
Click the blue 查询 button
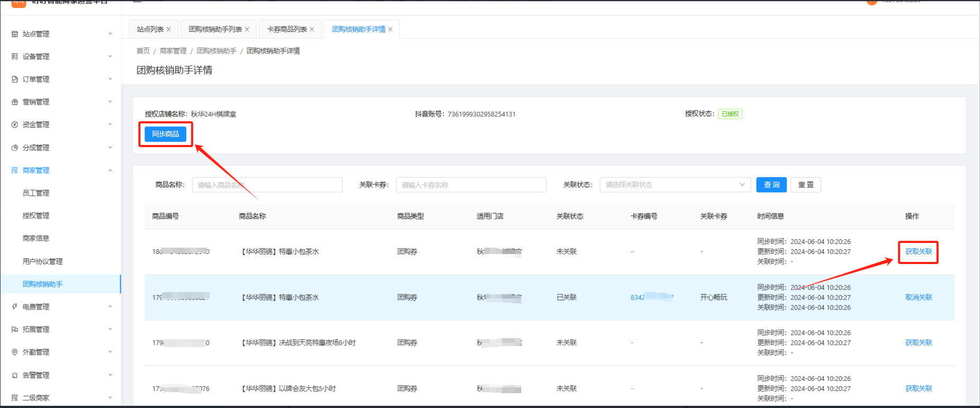click(x=771, y=185)
